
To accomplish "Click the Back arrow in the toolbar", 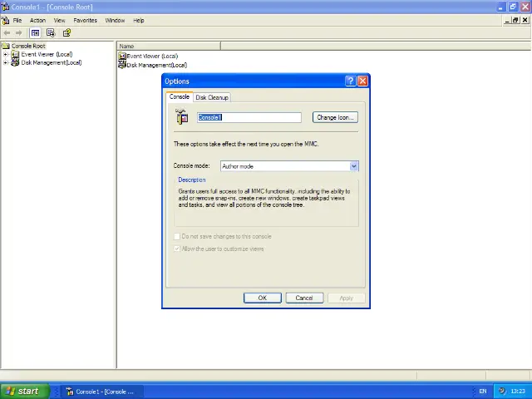I will pos(7,33).
